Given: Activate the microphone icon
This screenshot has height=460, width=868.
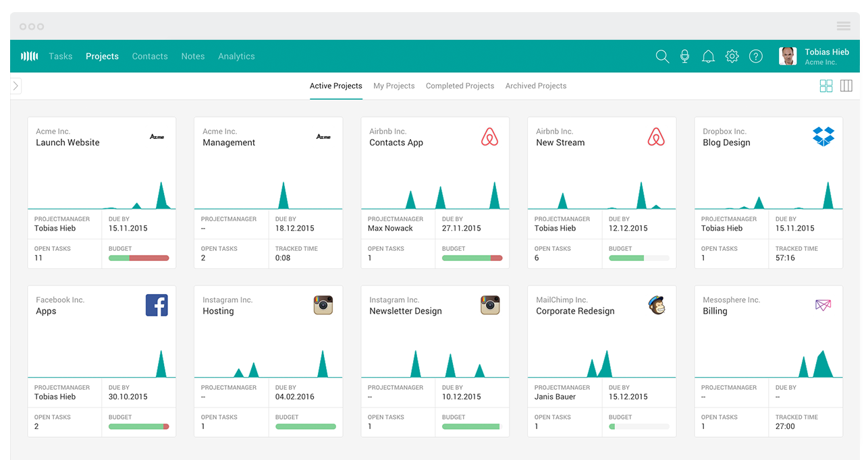Looking at the screenshot, I should click(684, 57).
